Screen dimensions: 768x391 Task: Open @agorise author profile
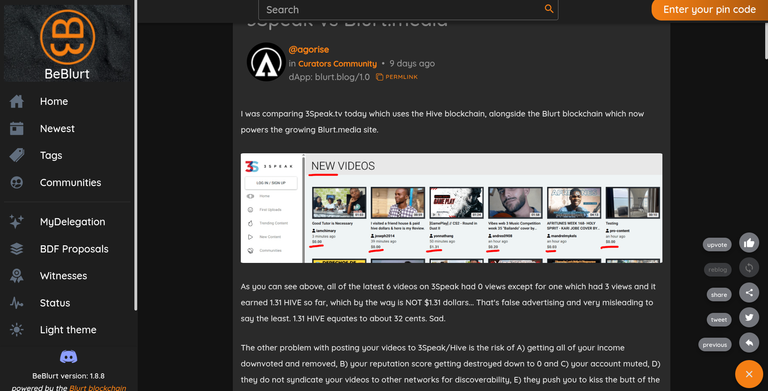click(x=309, y=49)
